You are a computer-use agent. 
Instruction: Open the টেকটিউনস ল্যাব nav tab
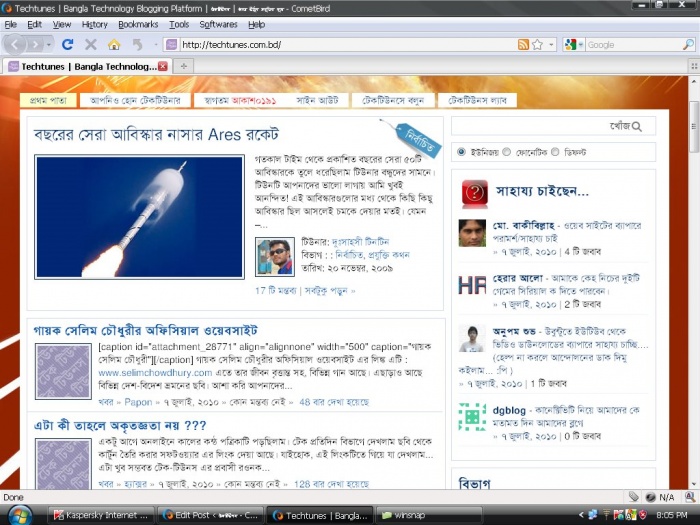click(477, 100)
